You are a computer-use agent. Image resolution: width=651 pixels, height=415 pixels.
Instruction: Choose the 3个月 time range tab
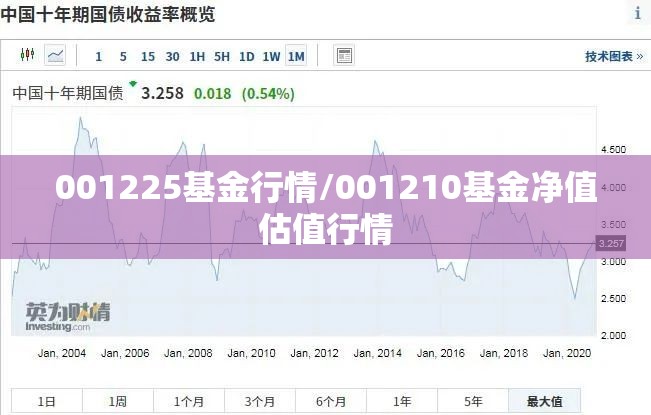click(x=260, y=401)
